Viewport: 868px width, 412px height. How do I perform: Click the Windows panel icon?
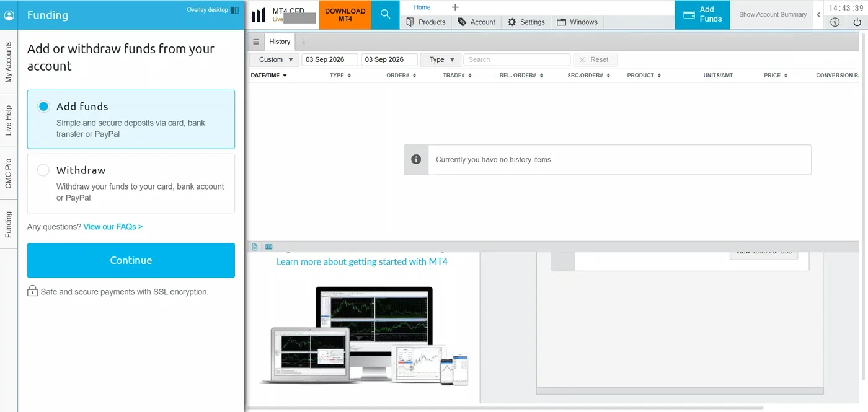pyautogui.click(x=562, y=22)
